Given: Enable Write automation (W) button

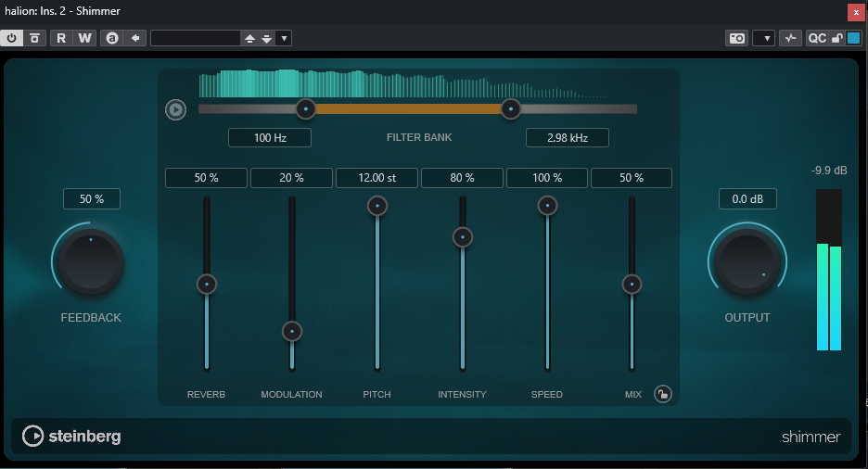Looking at the screenshot, I should 84,38.
